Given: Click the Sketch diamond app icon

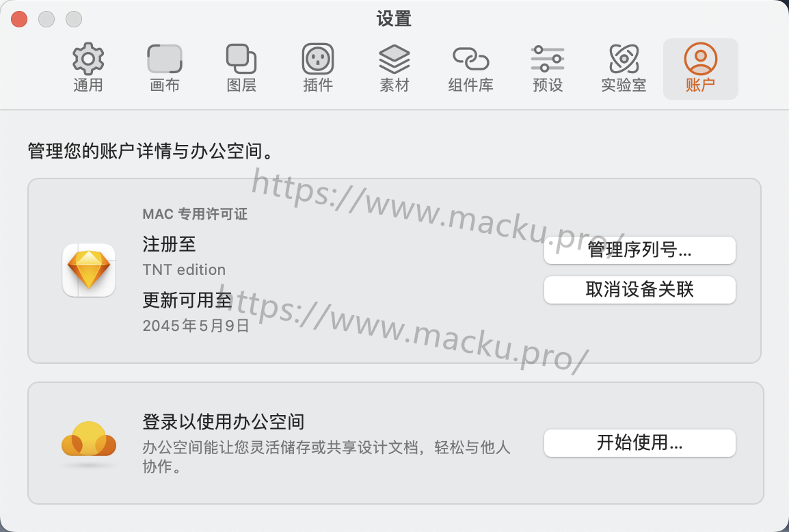Looking at the screenshot, I should (89, 270).
